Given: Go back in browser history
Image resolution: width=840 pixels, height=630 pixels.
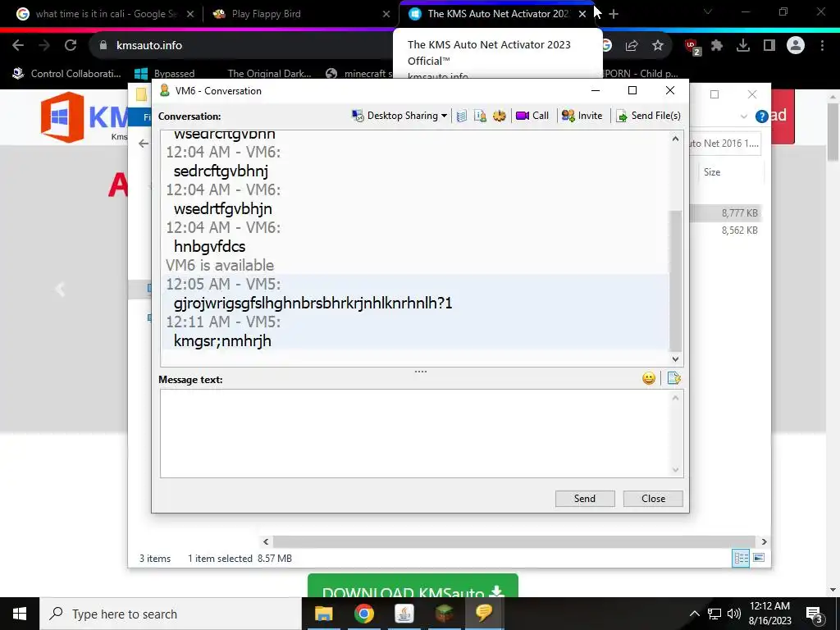Looking at the screenshot, I should (x=18, y=46).
